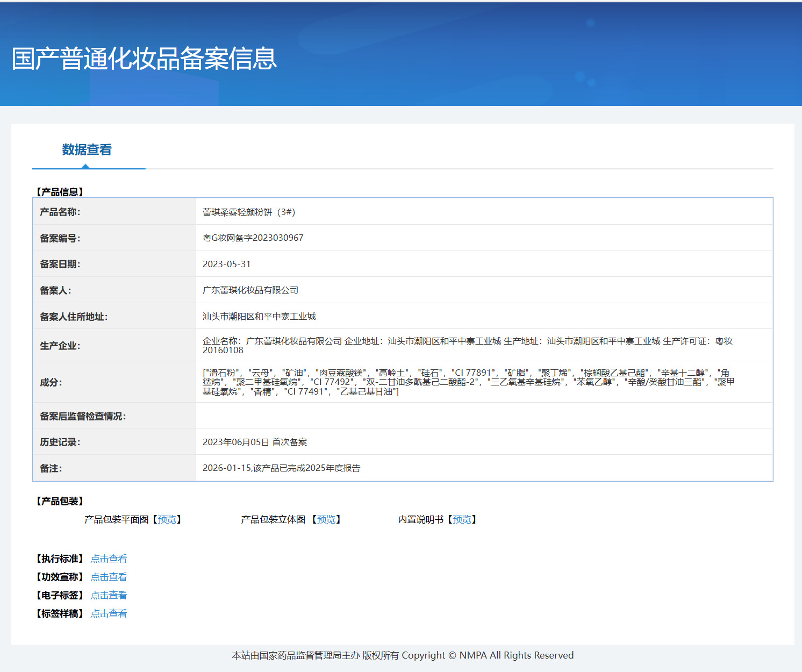Screen dimensions: 802x672
Task: Click the 【电子标签】 label
Action: click(x=60, y=595)
